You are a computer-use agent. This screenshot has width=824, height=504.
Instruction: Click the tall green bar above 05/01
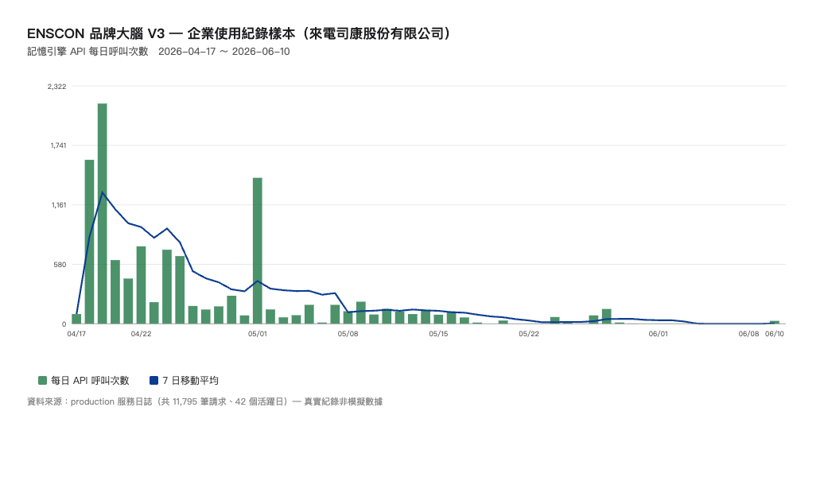click(258, 251)
